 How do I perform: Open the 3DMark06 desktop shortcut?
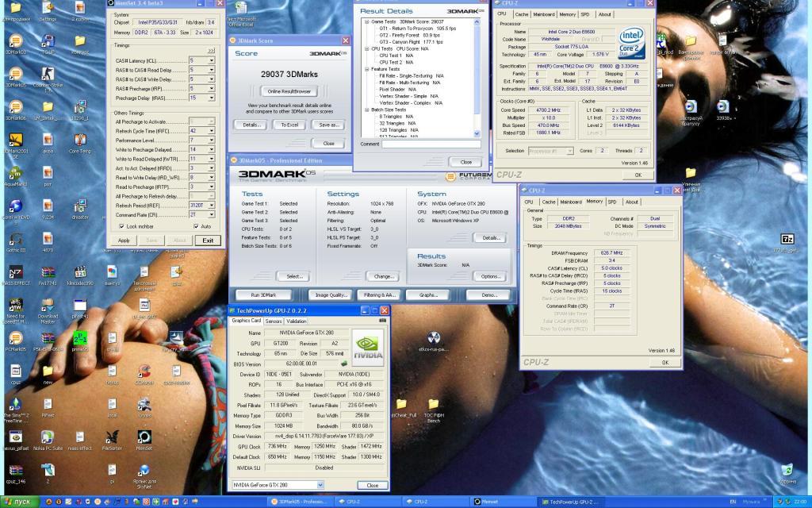[x=16, y=107]
